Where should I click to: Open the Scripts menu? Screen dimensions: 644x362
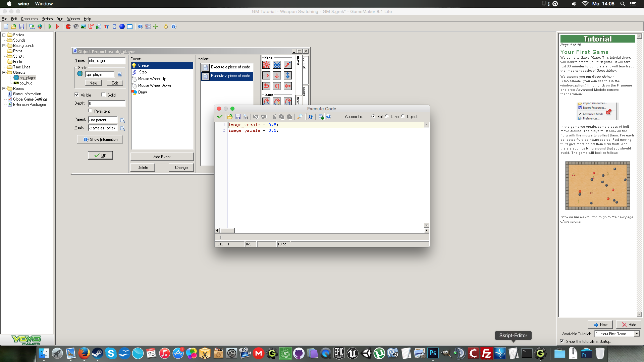47,19
